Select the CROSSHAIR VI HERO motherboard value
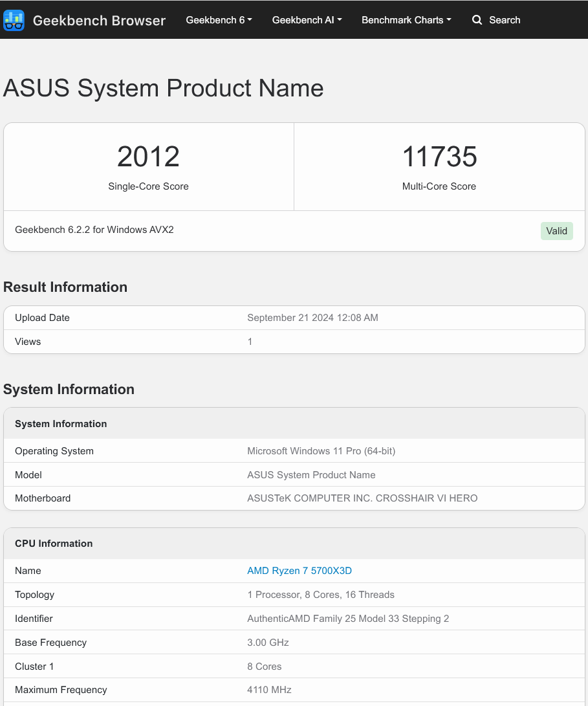This screenshot has height=706, width=588. [362, 498]
